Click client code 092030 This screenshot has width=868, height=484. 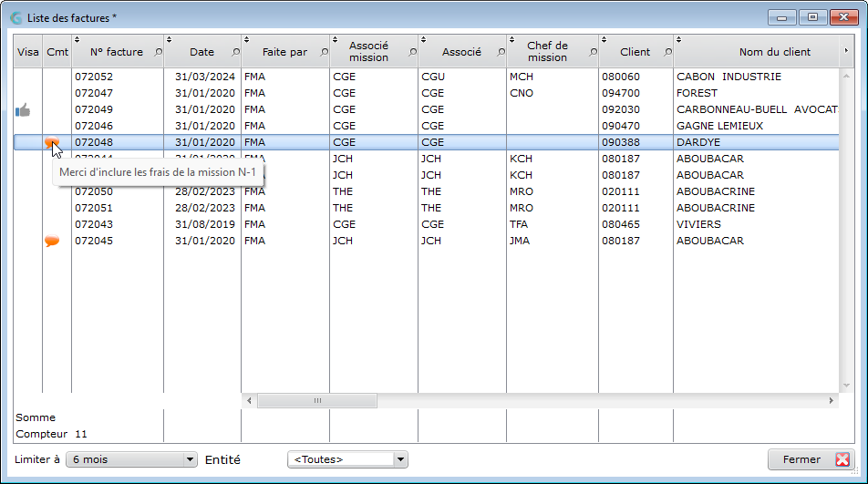[x=621, y=110]
